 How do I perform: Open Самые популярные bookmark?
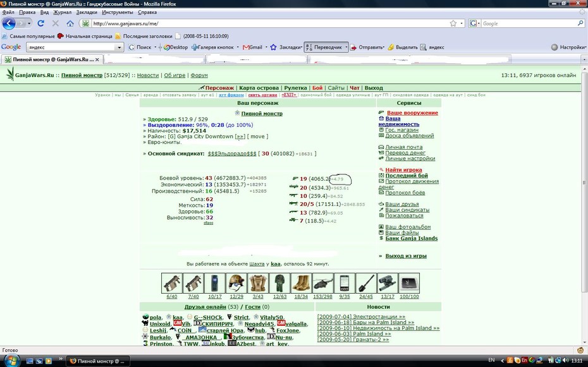28,37
